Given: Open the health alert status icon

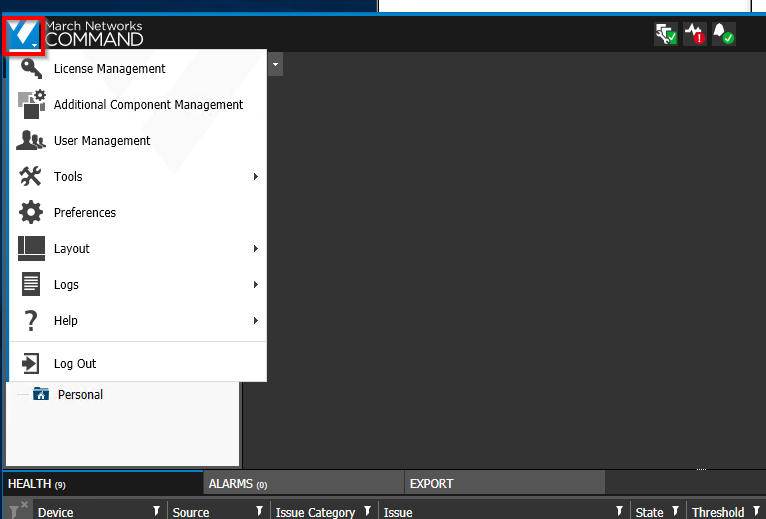Looking at the screenshot, I should click(695, 35).
